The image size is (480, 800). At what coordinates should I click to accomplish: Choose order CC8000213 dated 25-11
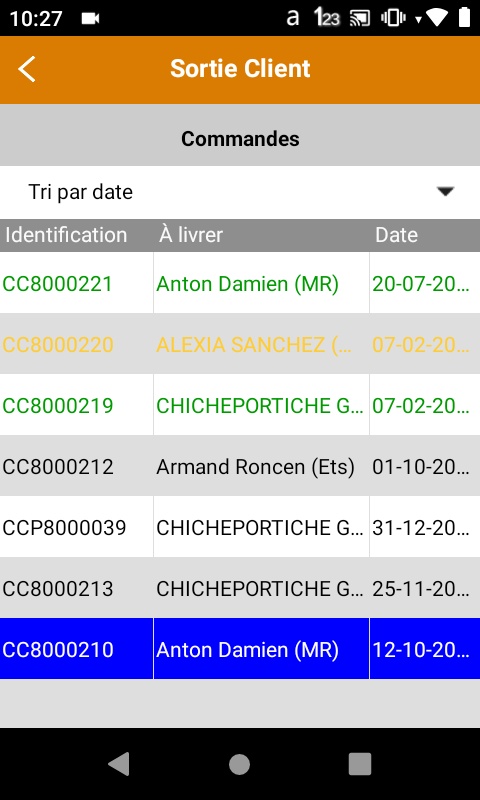tap(240, 588)
